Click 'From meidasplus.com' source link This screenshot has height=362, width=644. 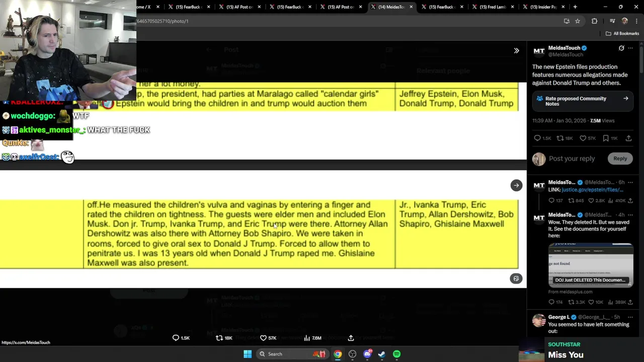(570, 292)
